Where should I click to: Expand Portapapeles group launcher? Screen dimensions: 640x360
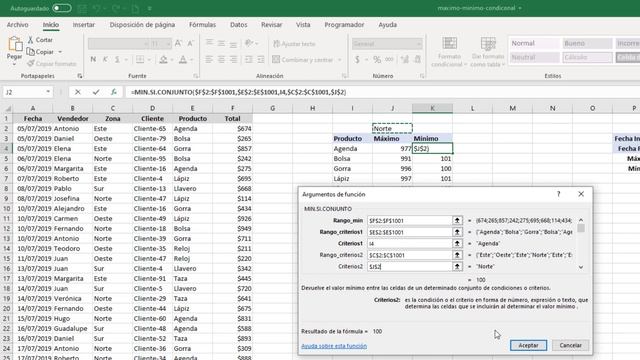(80, 76)
